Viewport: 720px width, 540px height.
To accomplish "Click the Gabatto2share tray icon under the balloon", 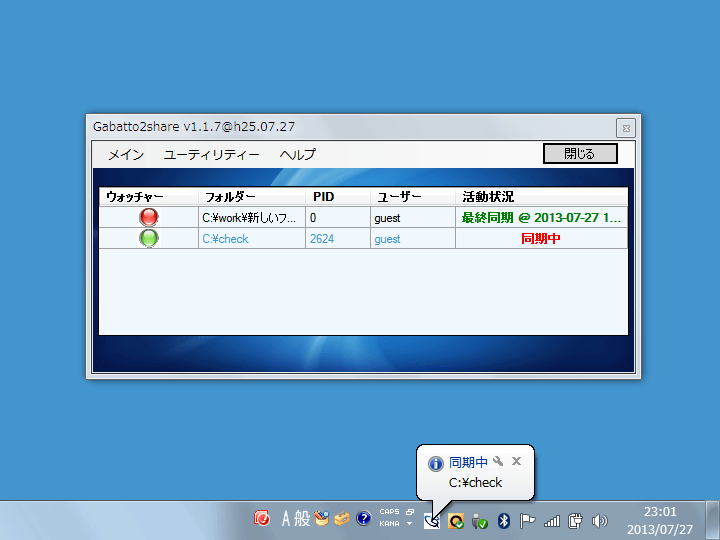I will (x=431, y=520).
